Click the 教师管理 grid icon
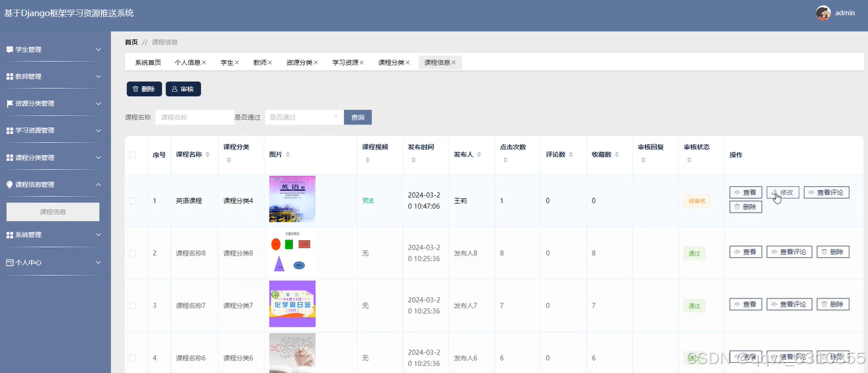The width and height of the screenshot is (868, 373). click(x=10, y=76)
